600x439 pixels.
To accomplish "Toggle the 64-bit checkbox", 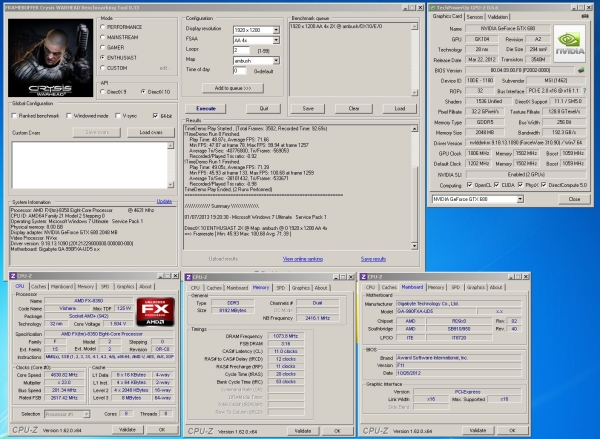I will 155,116.
